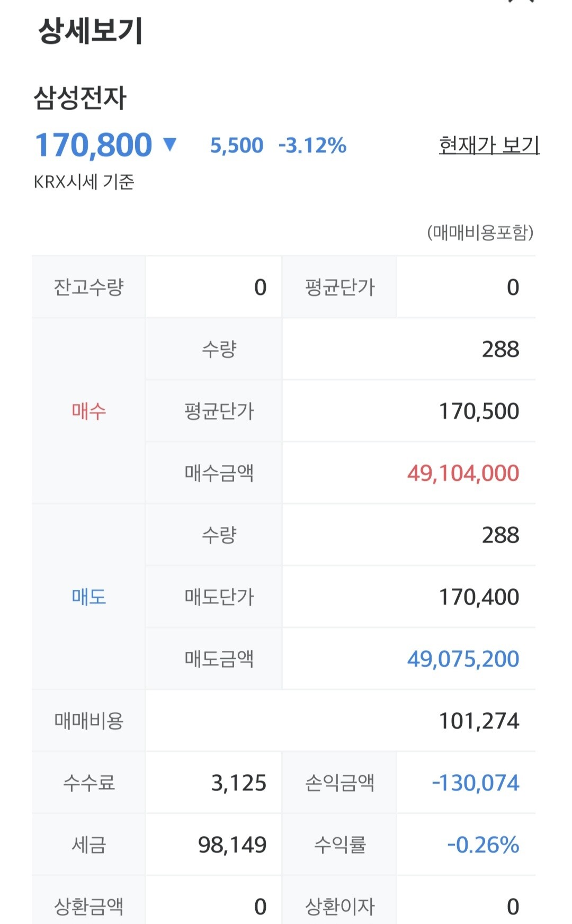Select the 수익률 value -0.26%
572x924 pixels.
pyautogui.click(x=483, y=845)
